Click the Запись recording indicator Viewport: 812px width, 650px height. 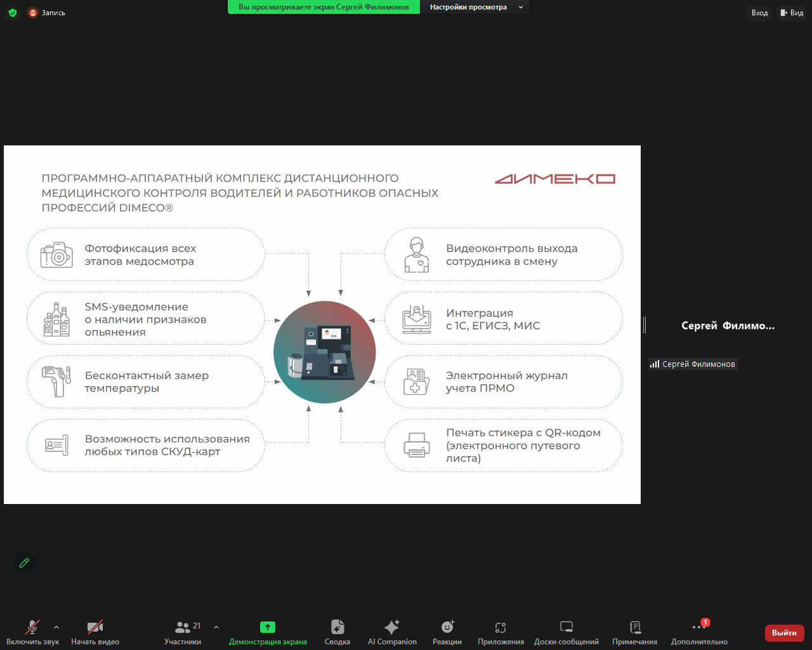tap(47, 13)
